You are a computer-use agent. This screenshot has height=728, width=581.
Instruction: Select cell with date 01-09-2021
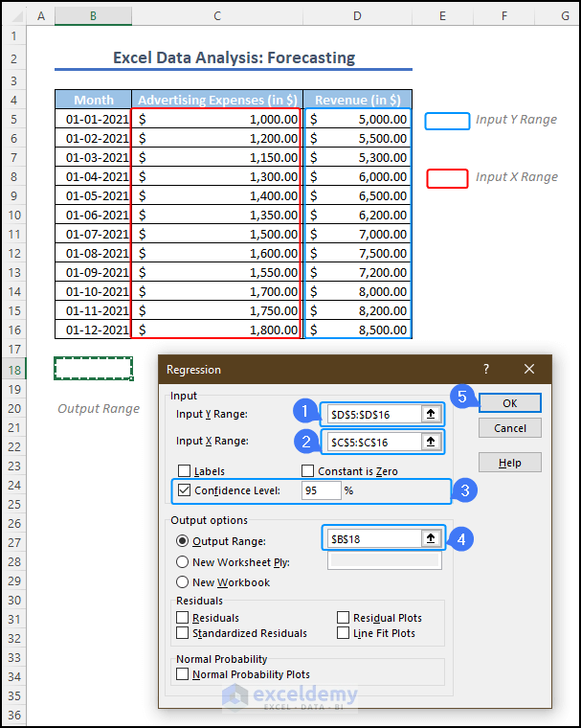tap(93, 272)
